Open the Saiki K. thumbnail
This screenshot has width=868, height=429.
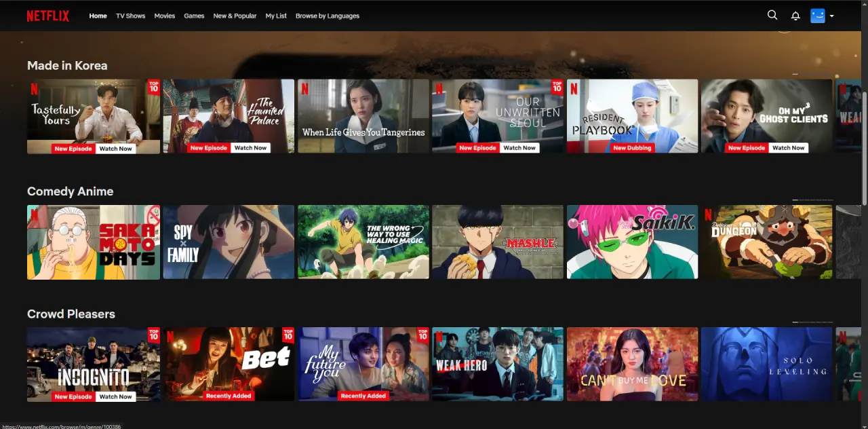tap(633, 242)
